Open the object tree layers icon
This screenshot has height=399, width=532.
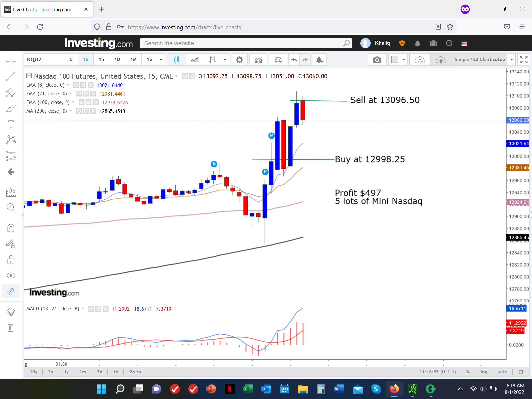click(x=11, y=312)
